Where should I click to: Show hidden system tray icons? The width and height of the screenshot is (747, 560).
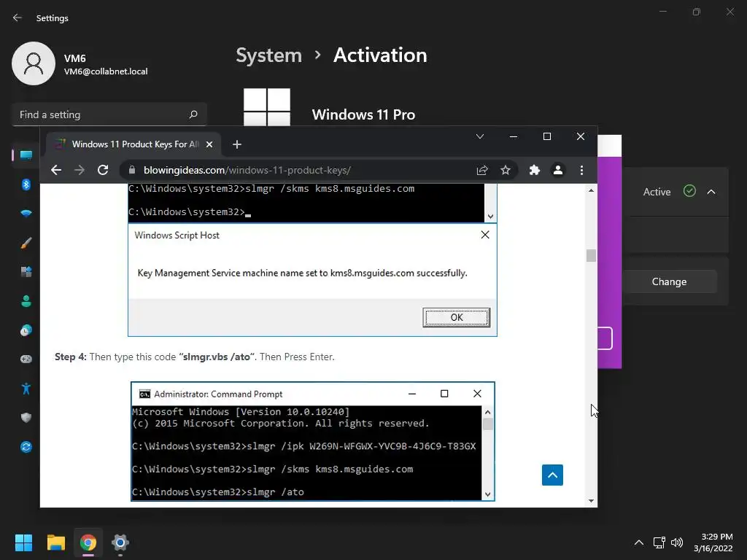[x=639, y=542]
